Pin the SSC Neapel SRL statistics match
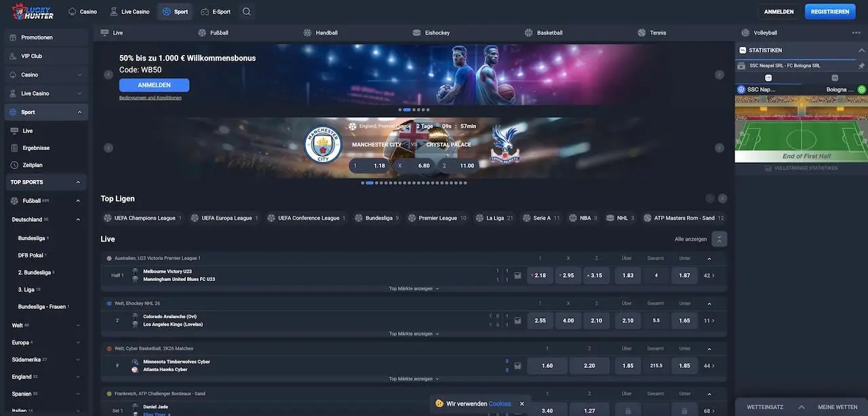The height and width of the screenshot is (416, 868). pyautogui.click(x=861, y=66)
